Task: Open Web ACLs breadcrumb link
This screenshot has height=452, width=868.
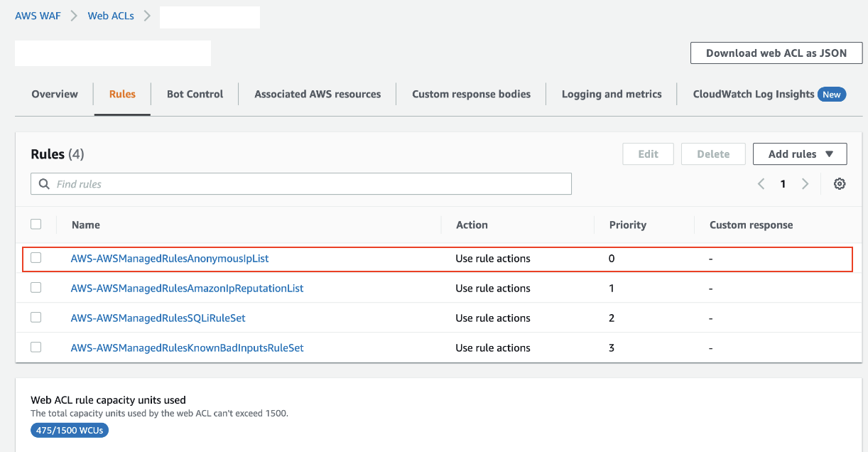Action: click(x=111, y=16)
